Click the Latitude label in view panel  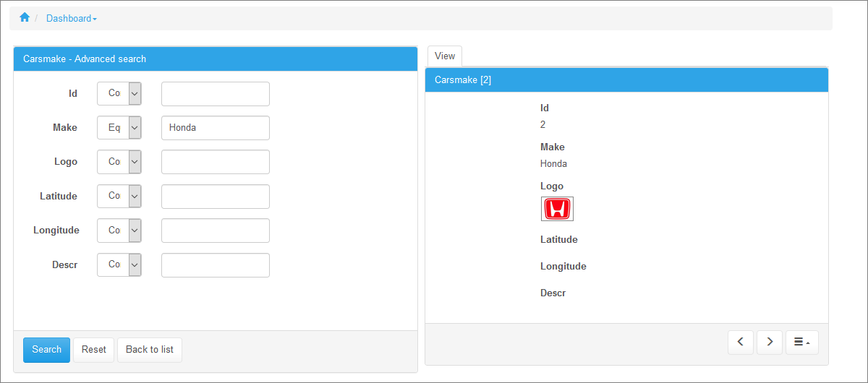point(559,239)
